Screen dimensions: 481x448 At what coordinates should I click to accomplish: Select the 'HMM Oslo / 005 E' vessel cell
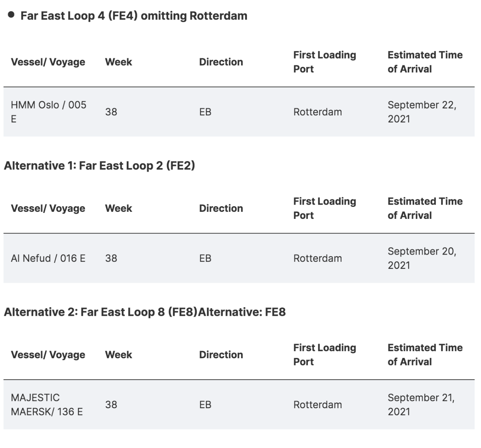click(x=48, y=112)
